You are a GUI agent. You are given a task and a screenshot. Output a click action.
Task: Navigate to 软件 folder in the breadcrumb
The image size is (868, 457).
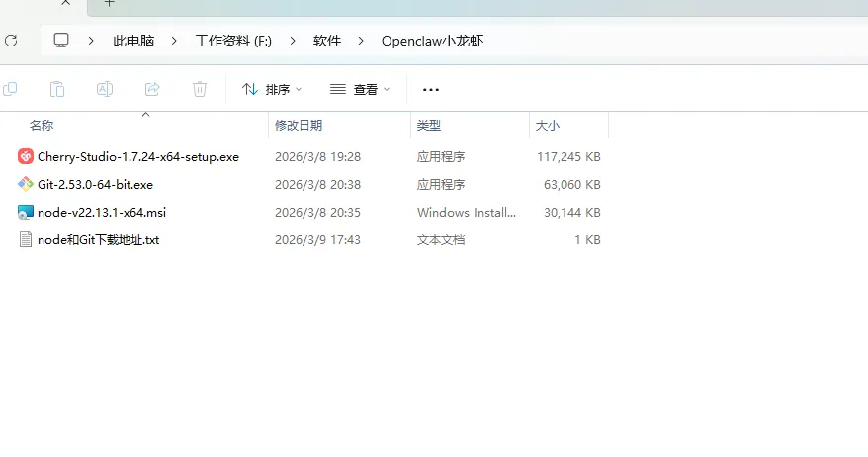tap(327, 41)
